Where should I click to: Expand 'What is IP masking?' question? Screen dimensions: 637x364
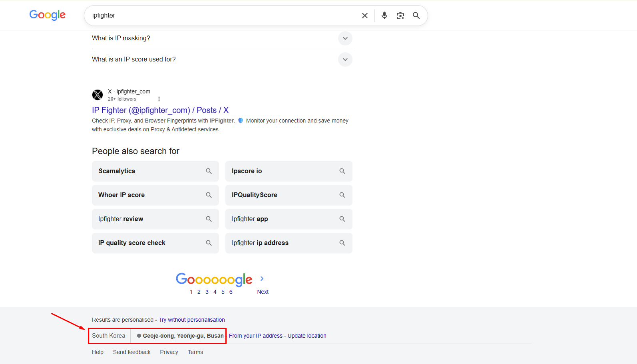[x=222, y=38]
